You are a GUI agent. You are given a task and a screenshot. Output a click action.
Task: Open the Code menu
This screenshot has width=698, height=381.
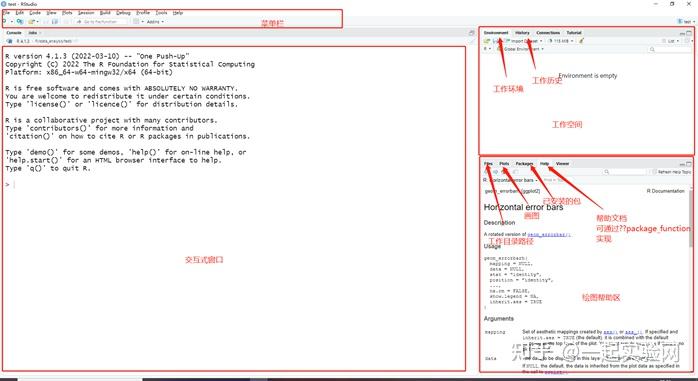(35, 13)
